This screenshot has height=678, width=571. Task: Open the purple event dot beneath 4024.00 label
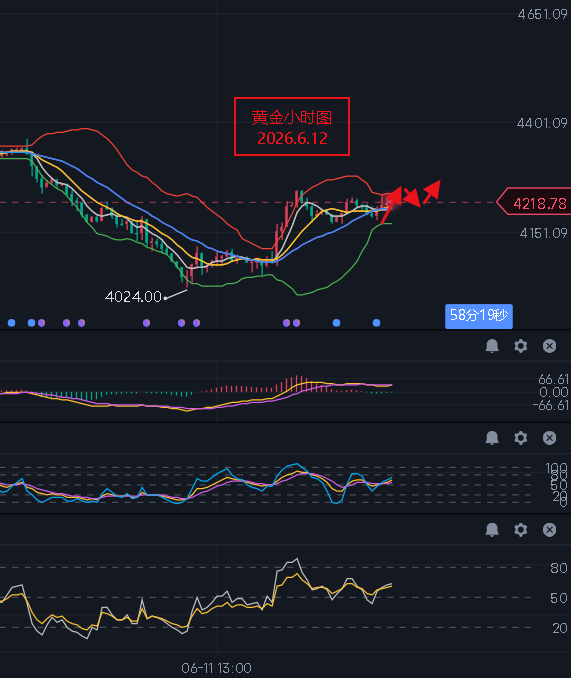147,323
